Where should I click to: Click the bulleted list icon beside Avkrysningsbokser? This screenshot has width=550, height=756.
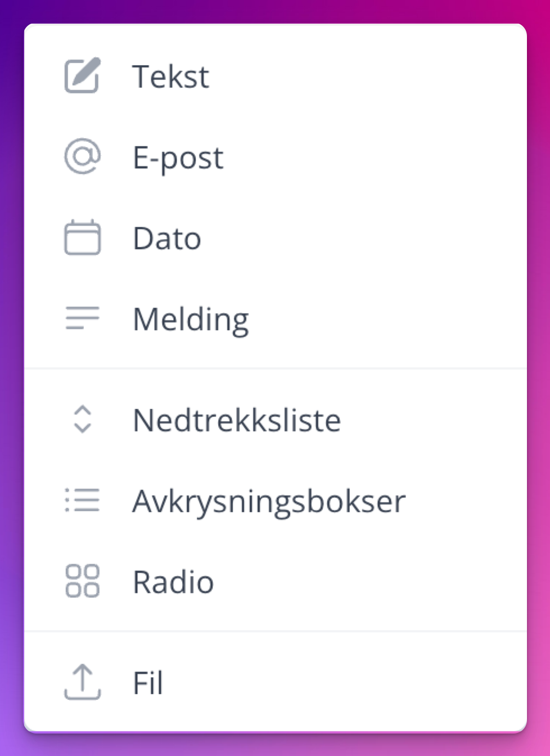[82, 500]
